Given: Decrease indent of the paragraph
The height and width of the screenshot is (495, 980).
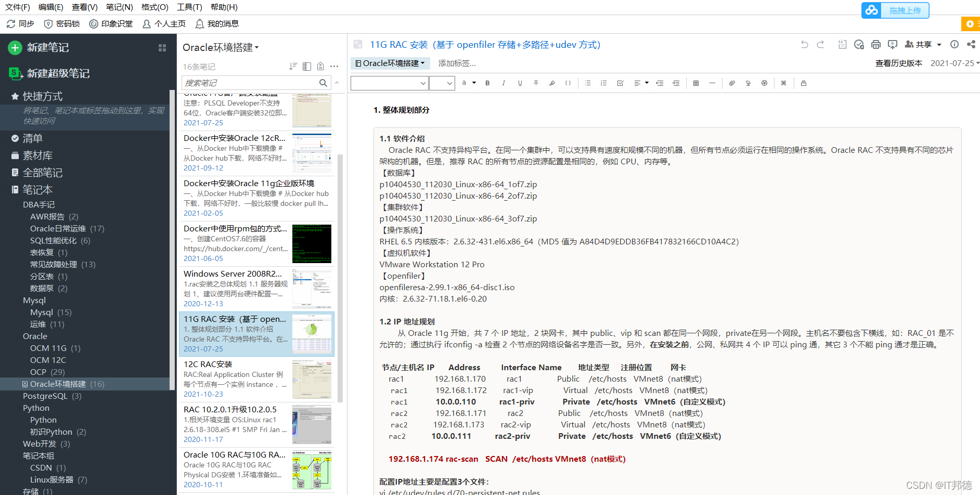Looking at the screenshot, I should (x=660, y=83).
